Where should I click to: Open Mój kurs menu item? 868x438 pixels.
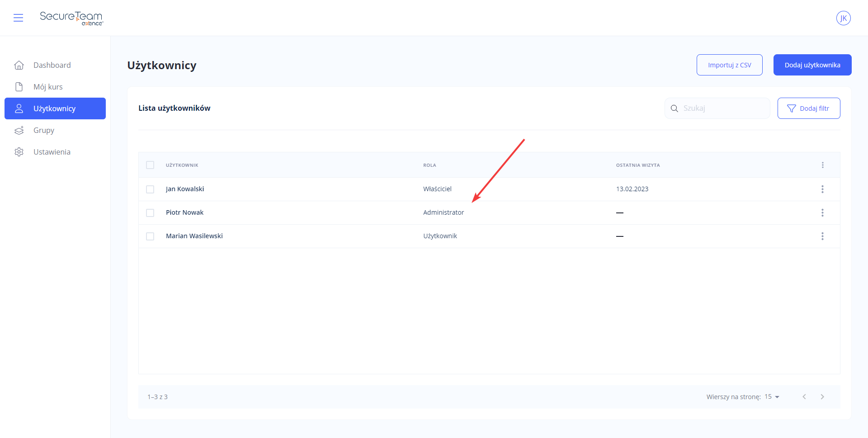coord(55,87)
